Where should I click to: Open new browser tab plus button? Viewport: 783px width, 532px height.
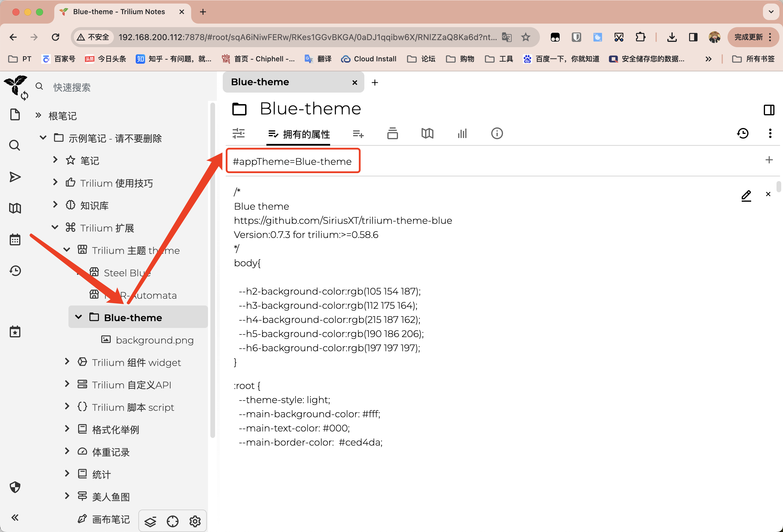(203, 12)
